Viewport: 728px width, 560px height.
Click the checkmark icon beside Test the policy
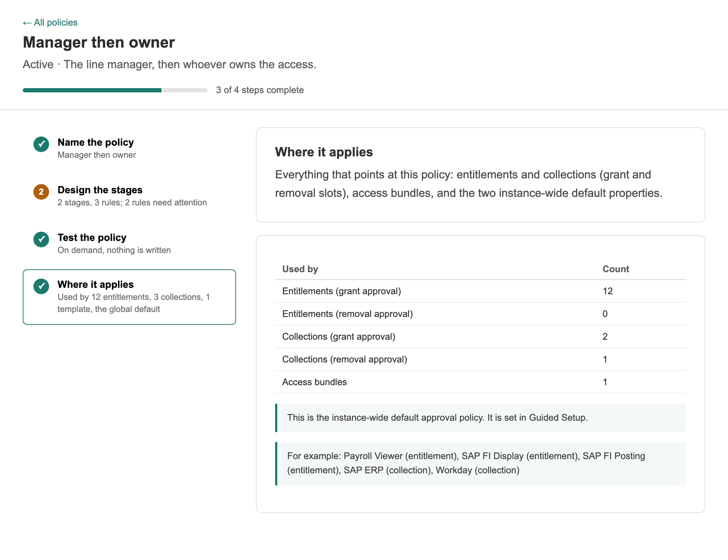[x=41, y=239]
